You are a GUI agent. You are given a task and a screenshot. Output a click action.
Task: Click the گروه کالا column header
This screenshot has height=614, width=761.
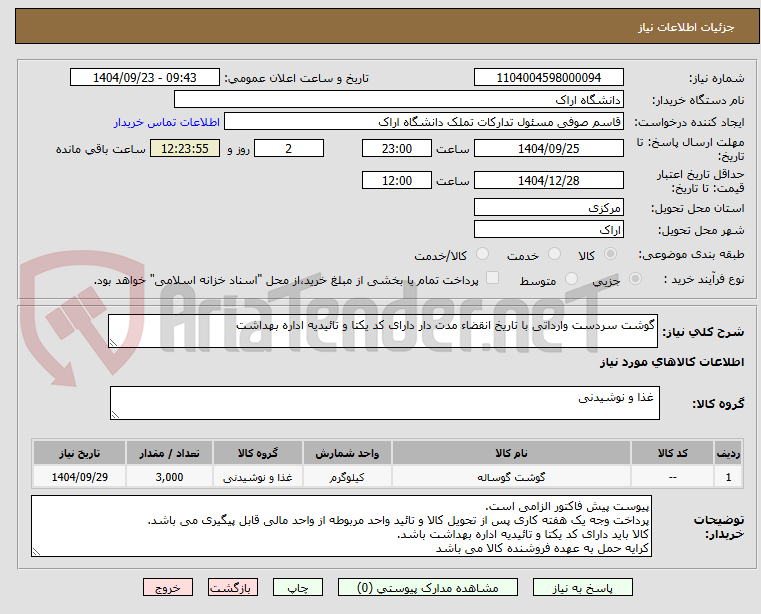click(258, 453)
